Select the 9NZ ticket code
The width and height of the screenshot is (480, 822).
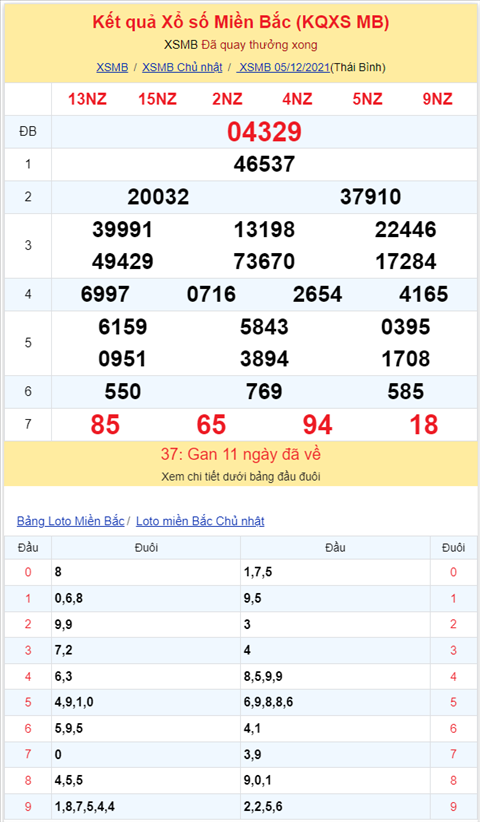coord(438,99)
